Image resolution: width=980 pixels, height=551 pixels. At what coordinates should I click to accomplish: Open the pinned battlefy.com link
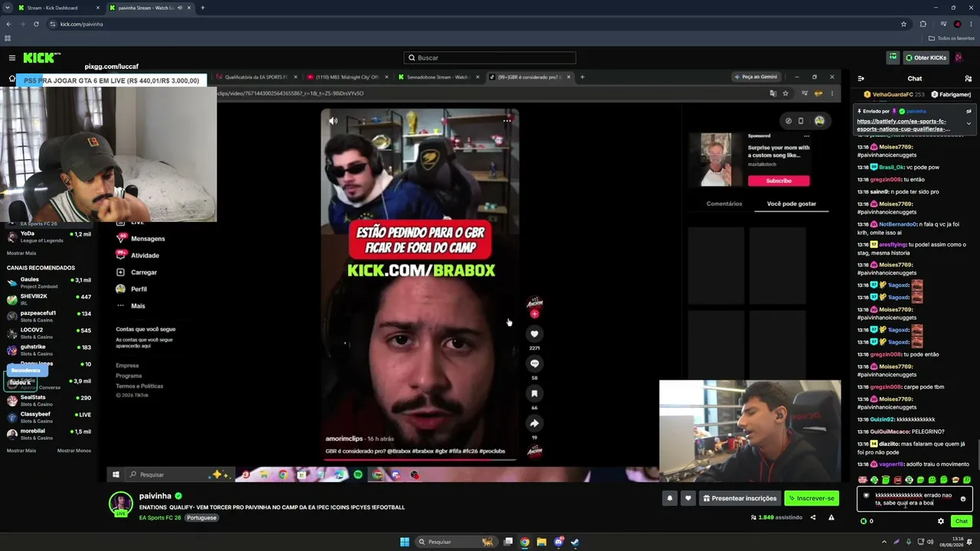click(903, 125)
